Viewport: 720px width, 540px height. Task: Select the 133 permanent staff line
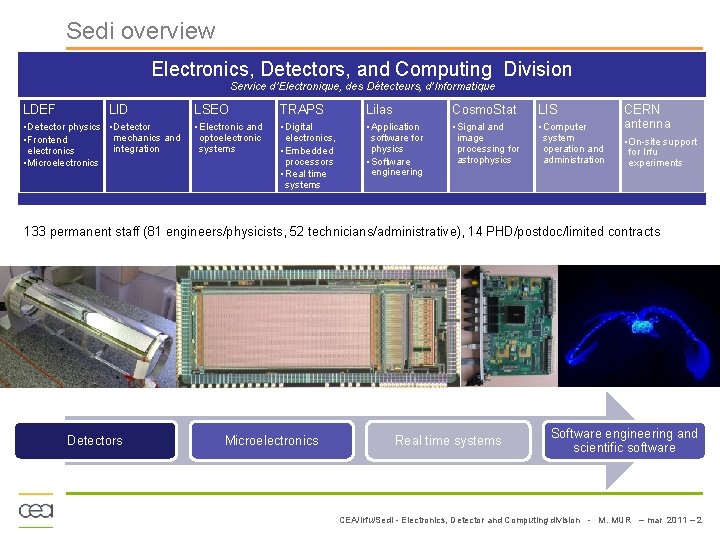coord(342,231)
